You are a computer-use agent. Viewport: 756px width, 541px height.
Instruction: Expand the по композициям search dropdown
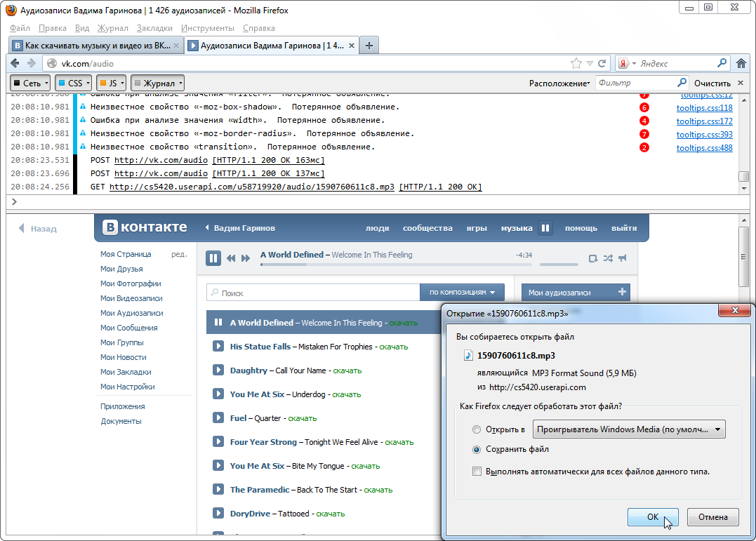(462, 292)
